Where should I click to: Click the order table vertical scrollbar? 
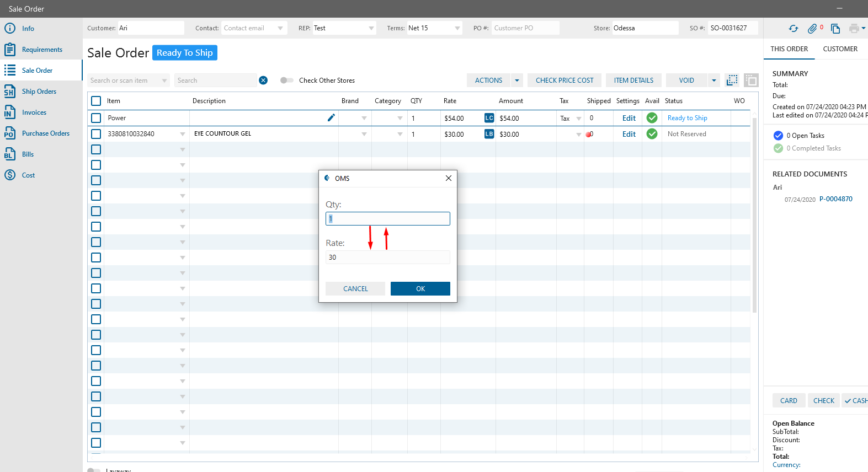tap(754, 215)
